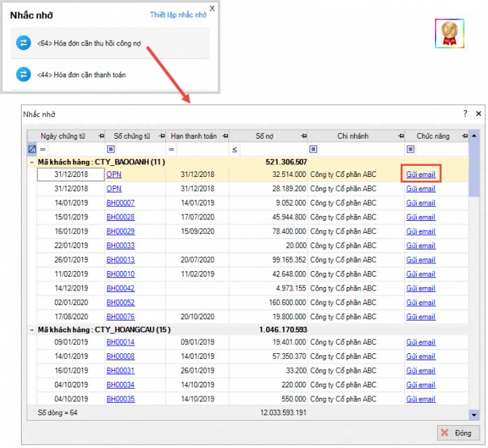The width and height of the screenshot is (488, 448).
Task: Open equals operator for Hạn thanh toán filter
Action: click(171, 149)
